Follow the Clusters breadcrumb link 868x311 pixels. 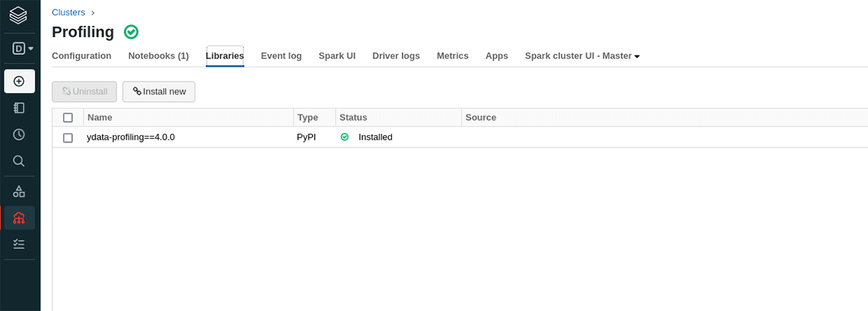point(68,12)
